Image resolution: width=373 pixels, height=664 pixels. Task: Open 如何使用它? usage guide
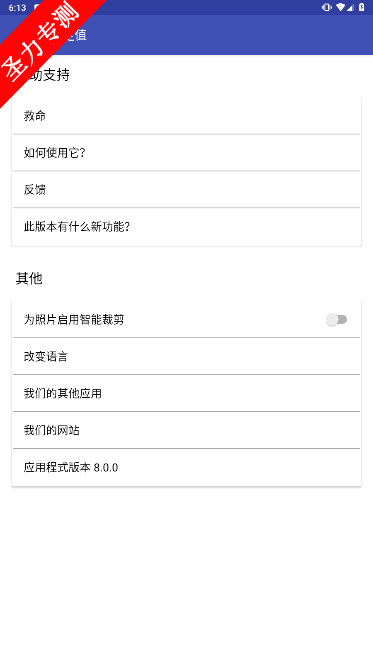tap(186, 153)
